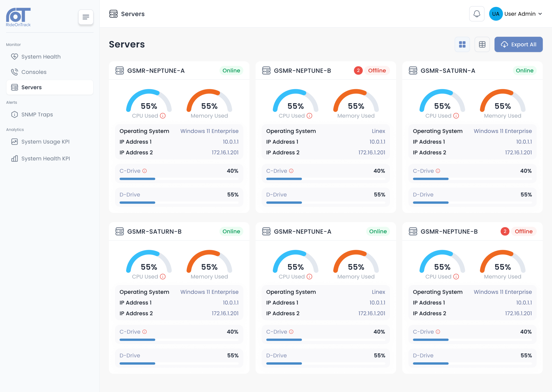The height and width of the screenshot is (392, 552).
Task: Open the GSMR-SATURN-B card title
Action: (154, 232)
